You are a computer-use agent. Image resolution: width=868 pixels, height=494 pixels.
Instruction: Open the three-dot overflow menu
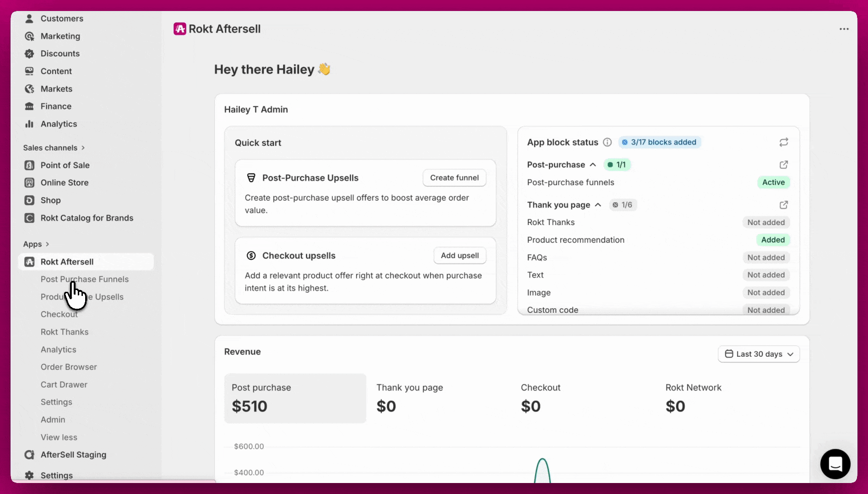pos(844,29)
